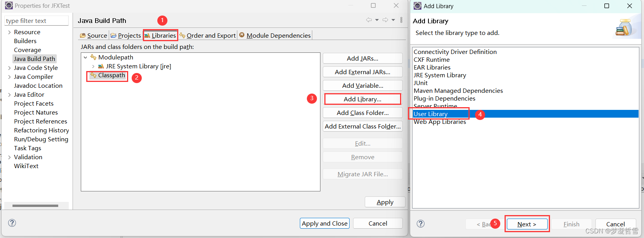
Task: Select Java Build Path in properties tree
Action: (x=35, y=59)
